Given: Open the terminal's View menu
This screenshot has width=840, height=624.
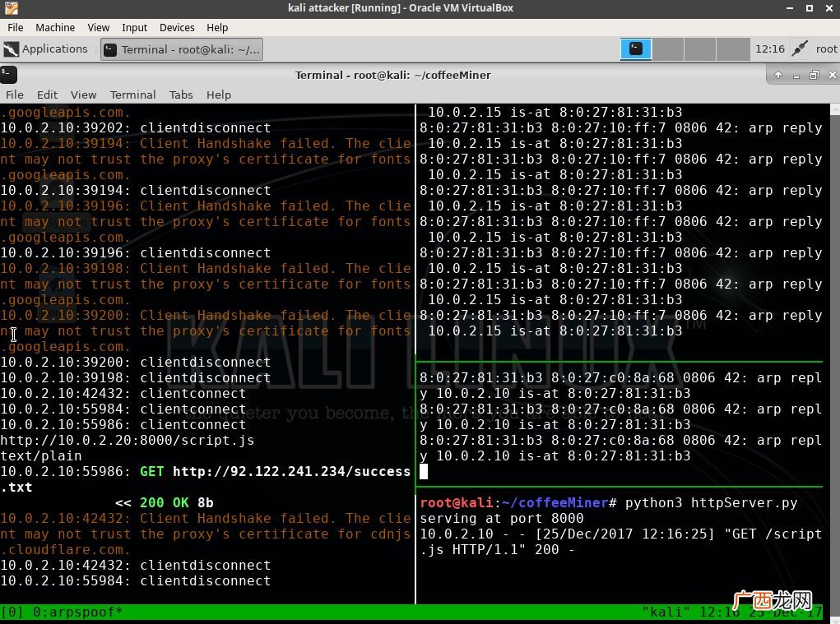Looking at the screenshot, I should (84, 95).
